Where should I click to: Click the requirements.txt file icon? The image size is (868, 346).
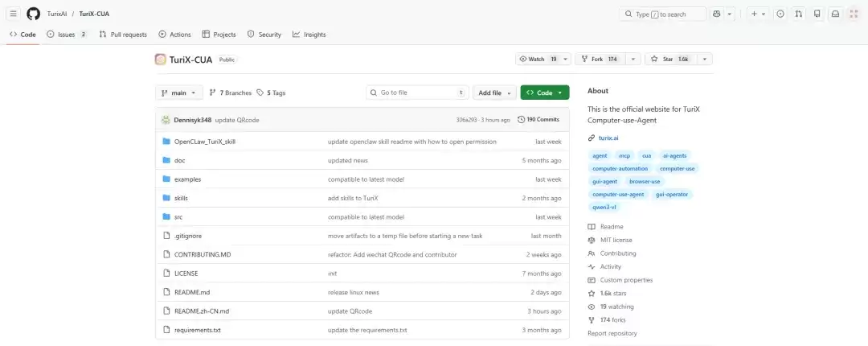166,330
